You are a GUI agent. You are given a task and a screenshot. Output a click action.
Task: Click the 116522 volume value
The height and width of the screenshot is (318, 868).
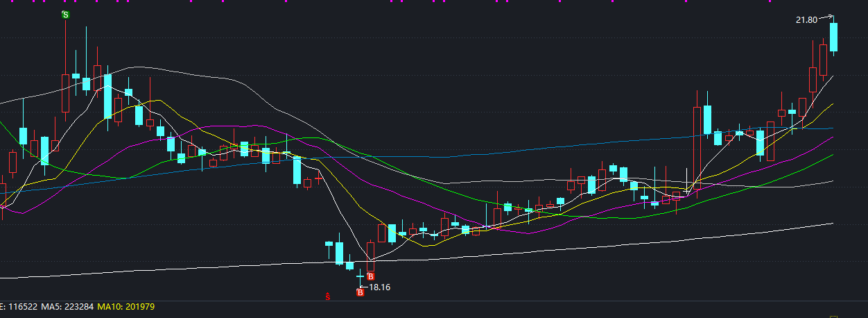coord(21,307)
